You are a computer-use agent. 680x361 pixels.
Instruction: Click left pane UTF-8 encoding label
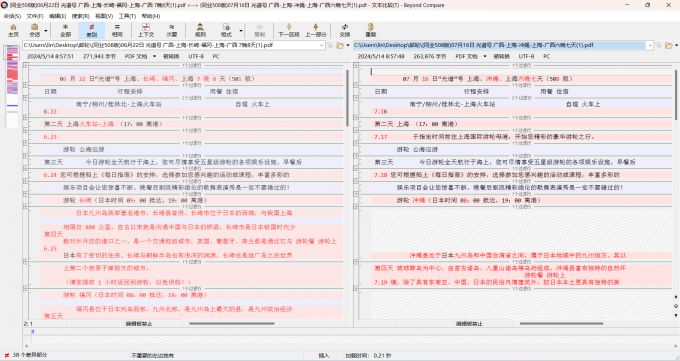coord(196,56)
